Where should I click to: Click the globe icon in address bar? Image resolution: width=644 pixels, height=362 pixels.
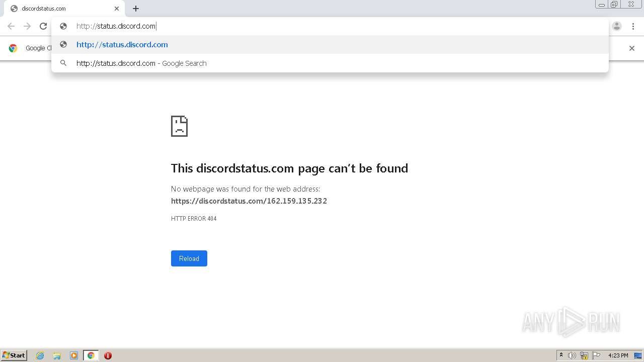click(x=63, y=26)
